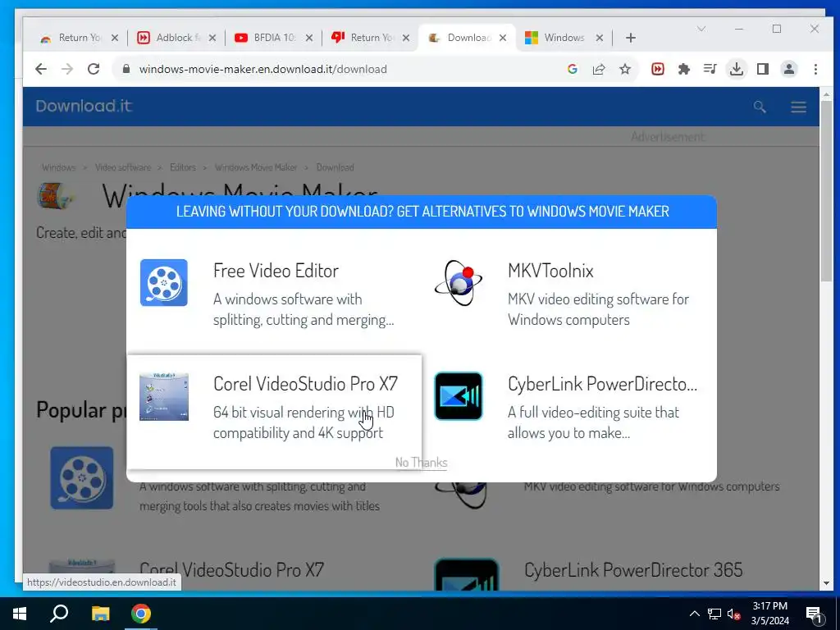The image size is (840, 630).
Task: Go back to previous page
Action: coord(41,69)
